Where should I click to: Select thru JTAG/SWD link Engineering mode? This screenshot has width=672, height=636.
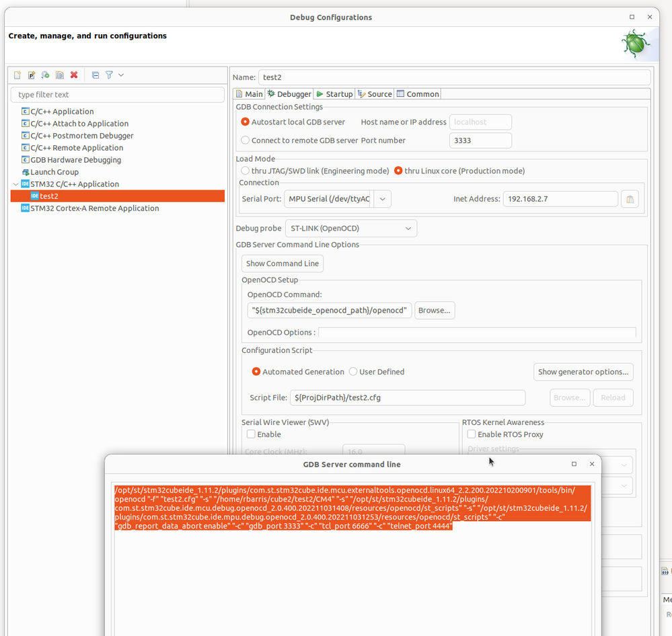(x=245, y=171)
